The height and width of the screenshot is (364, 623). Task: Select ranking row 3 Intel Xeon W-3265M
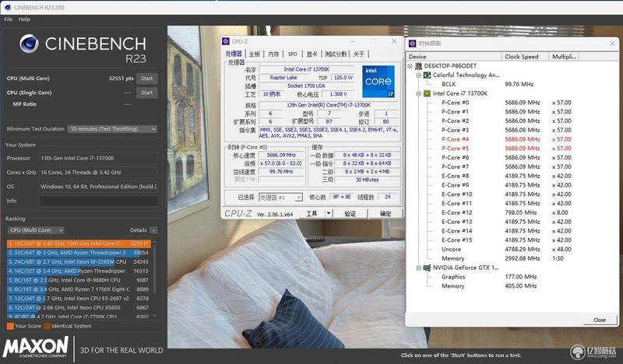pos(79,261)
